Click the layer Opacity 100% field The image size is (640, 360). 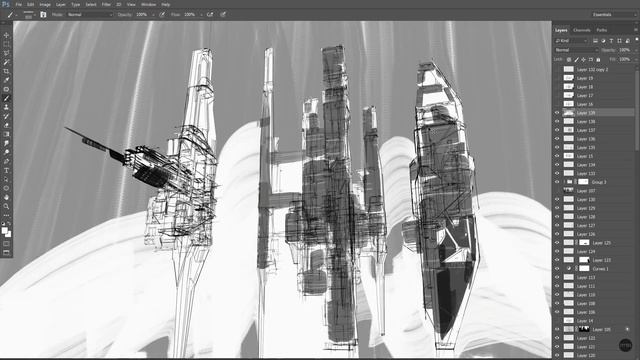pos(624,50)
